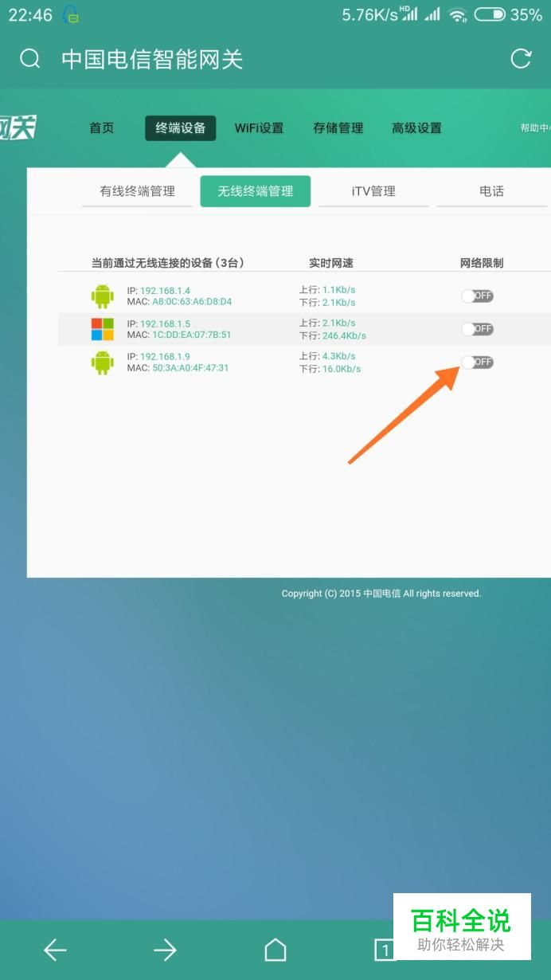This screenshot has width=551, height=980.
Task: Open the 存储管理 menu
Action: pos(338,127)
